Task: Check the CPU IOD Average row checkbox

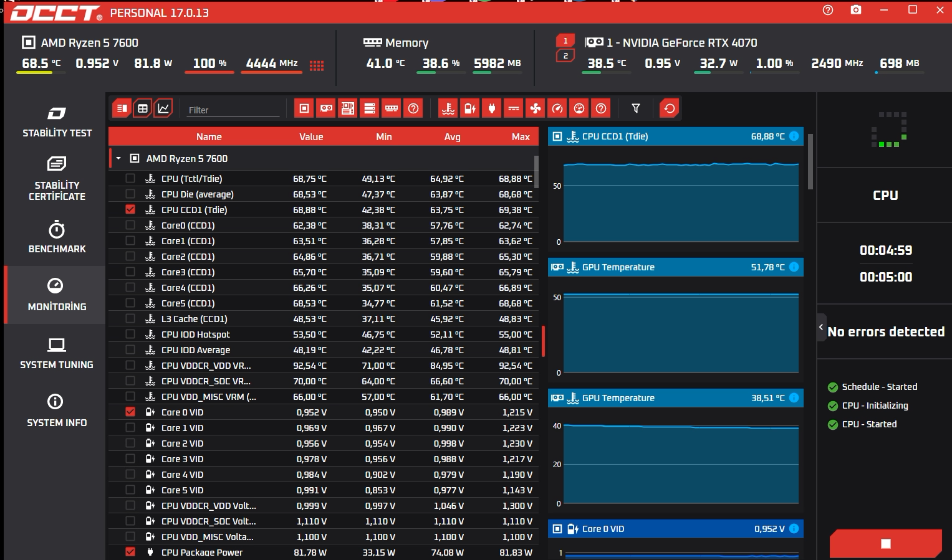Action: pyautogui.click(x=130, y=349)
